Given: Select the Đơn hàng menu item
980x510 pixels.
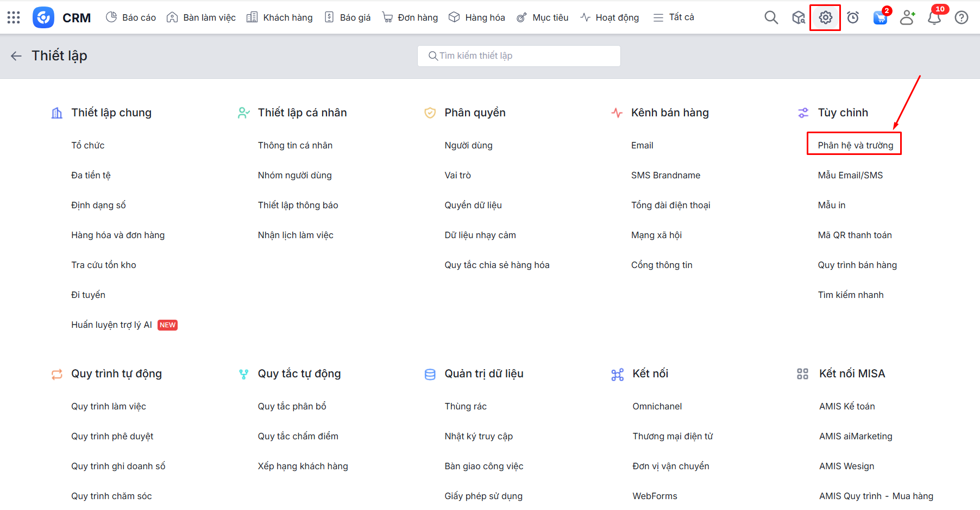Looking at the screenshot, I should [410, 17].
